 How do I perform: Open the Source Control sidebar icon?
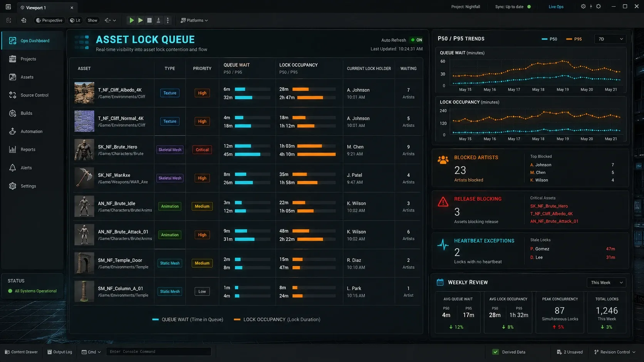coord(13,95)
